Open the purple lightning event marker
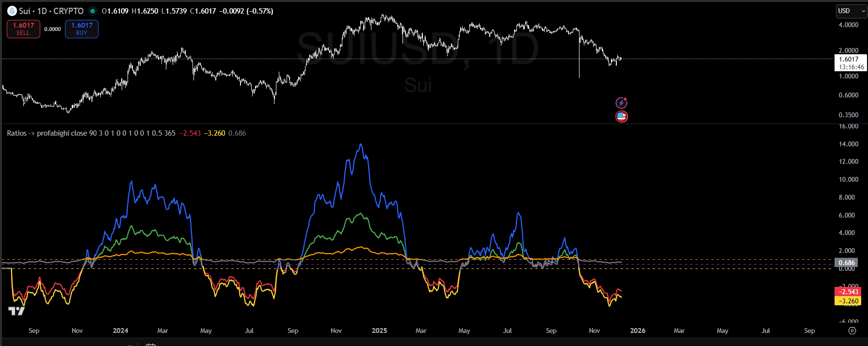868x346 pixels. pos(621,103)
